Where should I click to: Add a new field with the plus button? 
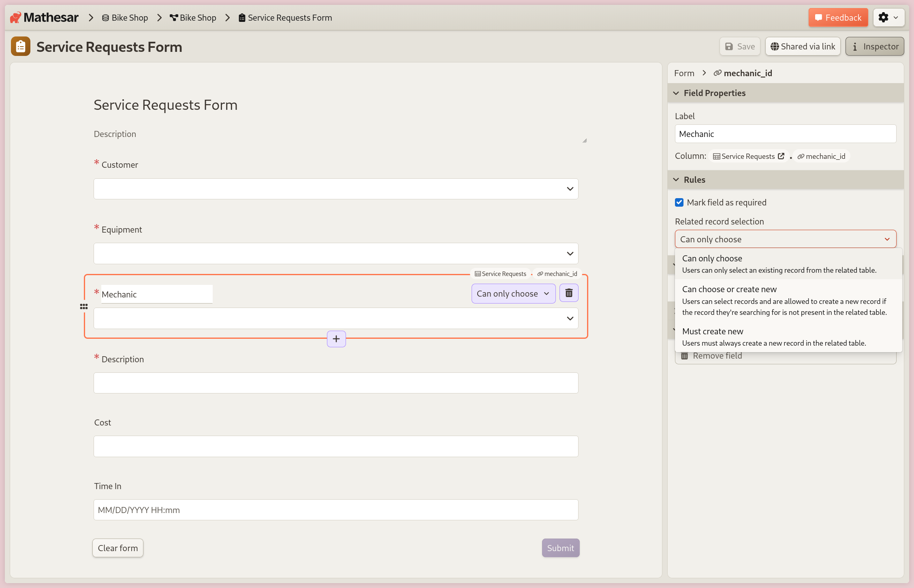pyautogui.click(x=336, y=339)
